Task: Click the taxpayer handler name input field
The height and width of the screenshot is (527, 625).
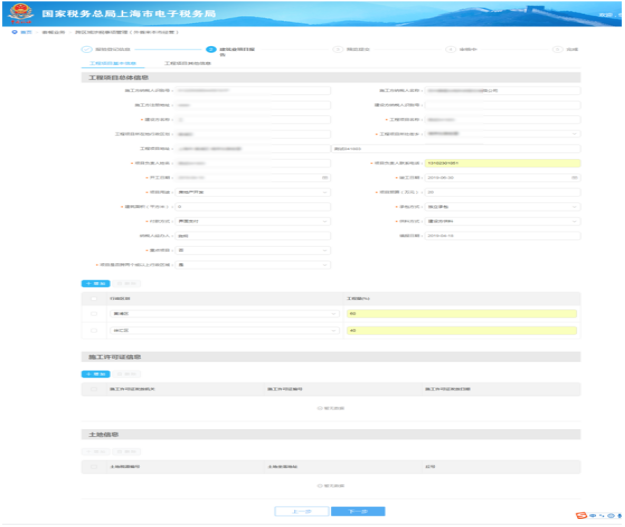Action: [253, 236]
